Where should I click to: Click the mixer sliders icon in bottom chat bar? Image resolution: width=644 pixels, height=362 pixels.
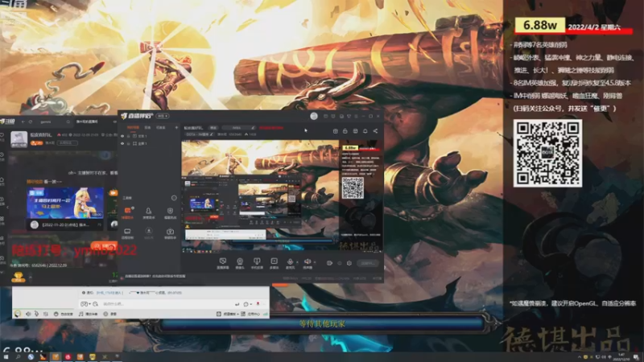46,314
